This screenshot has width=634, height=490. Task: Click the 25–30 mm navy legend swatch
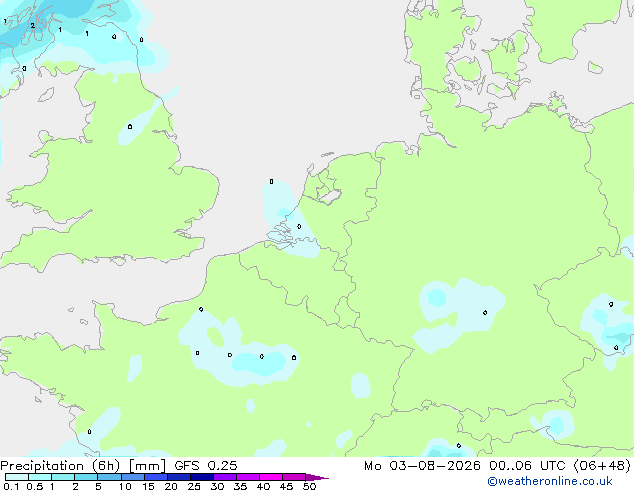(201, 477)
